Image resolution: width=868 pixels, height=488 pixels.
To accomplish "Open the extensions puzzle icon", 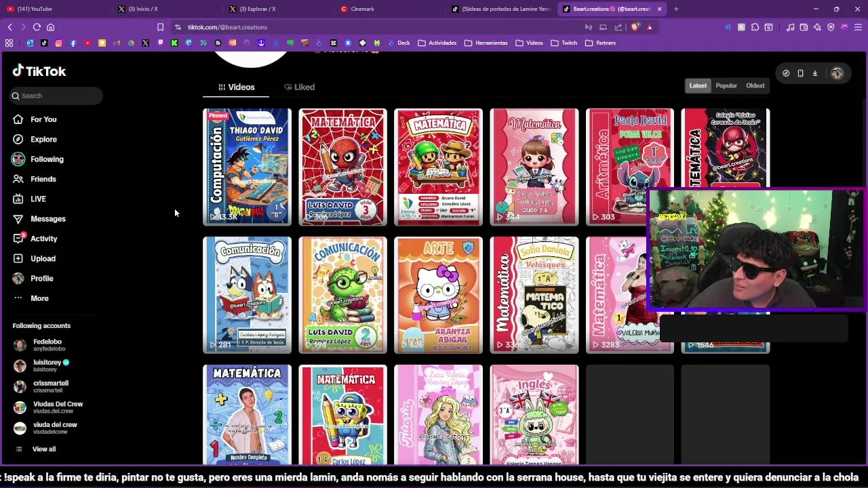I will click(x=755, y=27).
